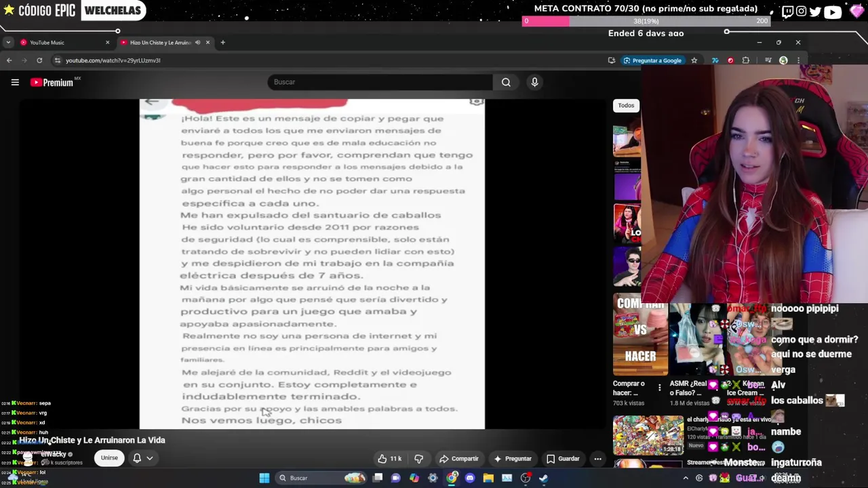868x488 pixels.
Task: Like the video with the 11 k thumbs up
Action: (390, 459)
